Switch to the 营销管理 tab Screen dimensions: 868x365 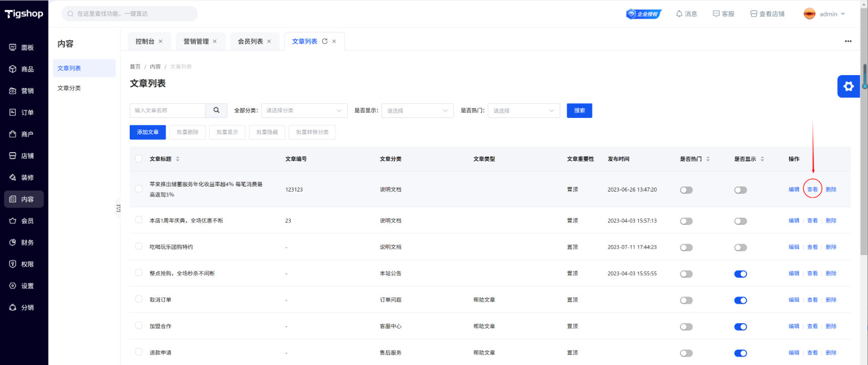click(196, 41)
